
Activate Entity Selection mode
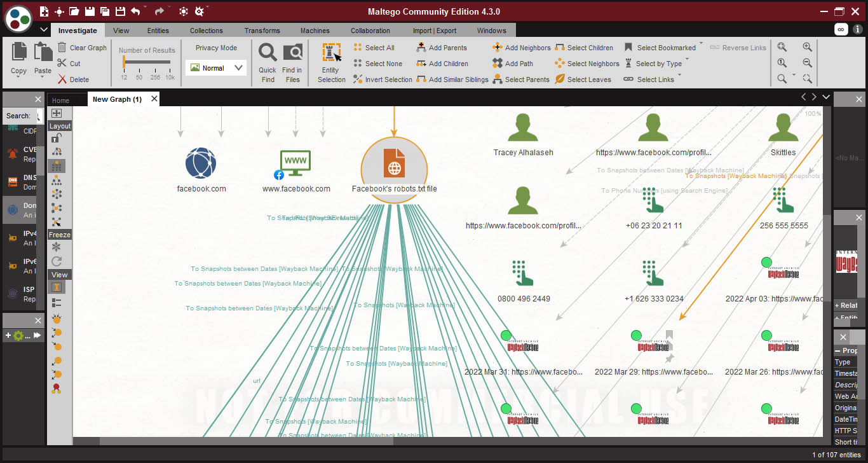[331, 62]
